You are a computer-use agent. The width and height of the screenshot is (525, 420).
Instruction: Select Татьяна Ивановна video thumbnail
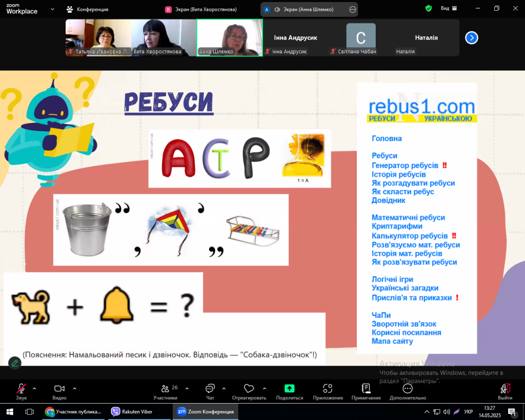point(98,37)
